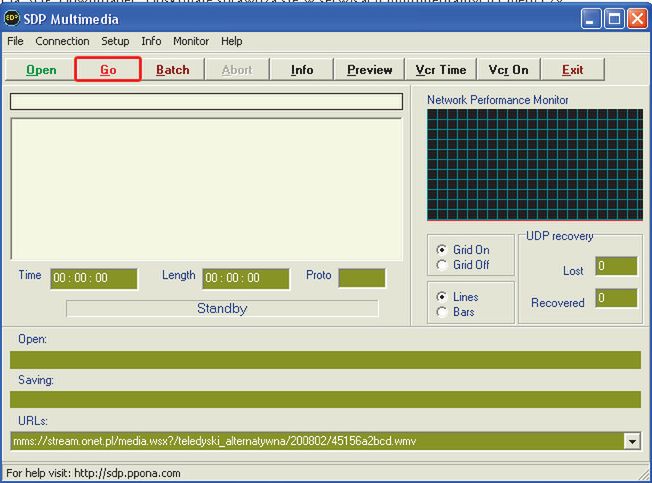Quit using the red Exit button
The image size is (652, 483).
click(573, 69)
